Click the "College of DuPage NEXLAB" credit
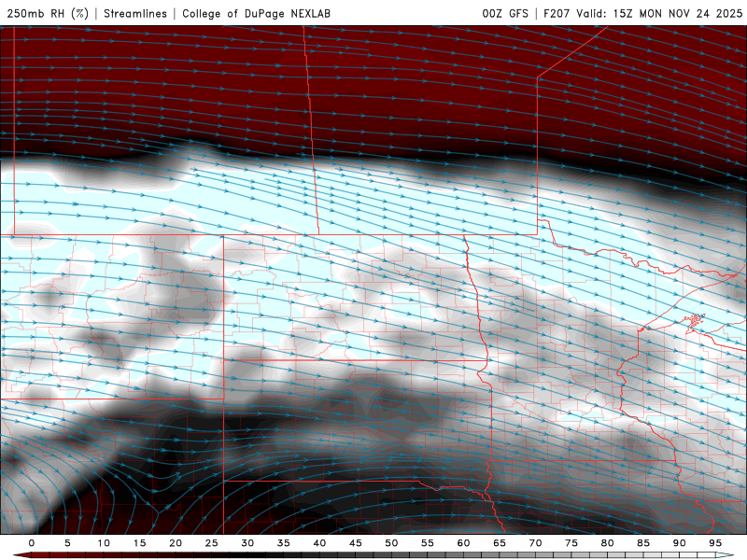747x560 pixels. click(x=256, y=13)
